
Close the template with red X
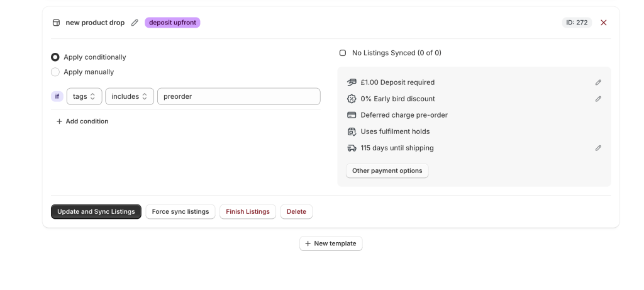pyautogui.click(x=603, y=23)
